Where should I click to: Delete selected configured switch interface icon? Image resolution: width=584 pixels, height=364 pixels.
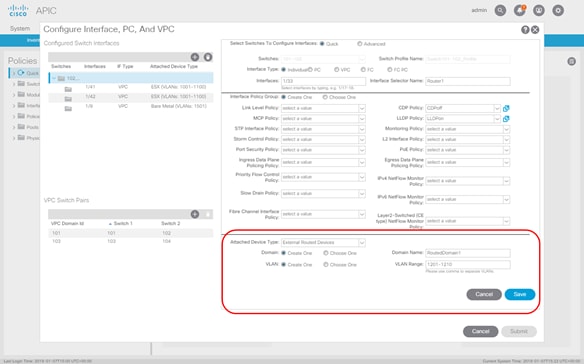[208, 57]
